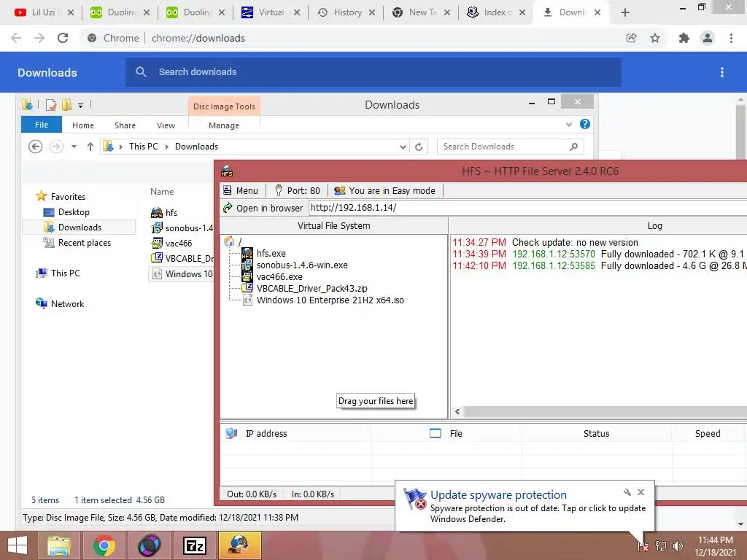Click the Port: 80 button in HFS
Screen dimensions: 747x560
(298, 190)
